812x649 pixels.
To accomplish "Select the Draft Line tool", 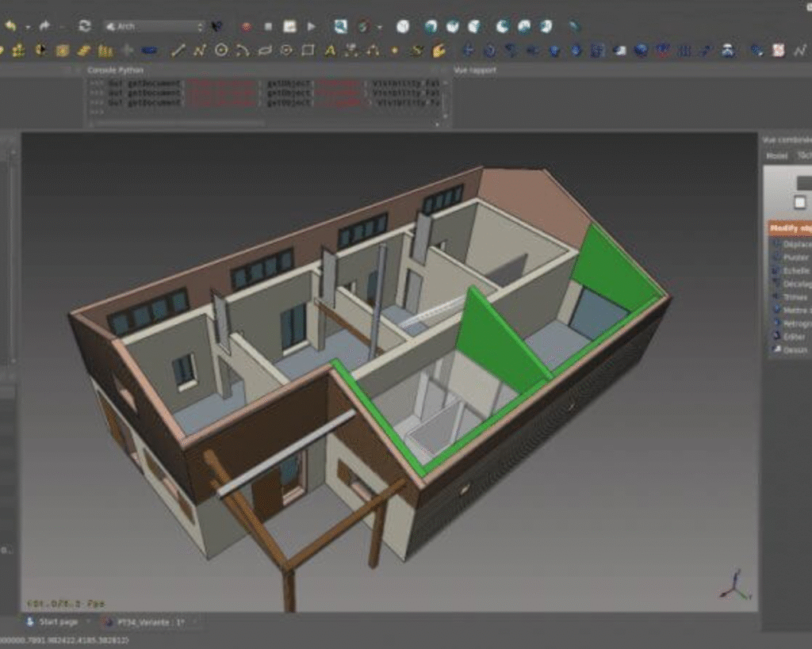I will 178,51.
